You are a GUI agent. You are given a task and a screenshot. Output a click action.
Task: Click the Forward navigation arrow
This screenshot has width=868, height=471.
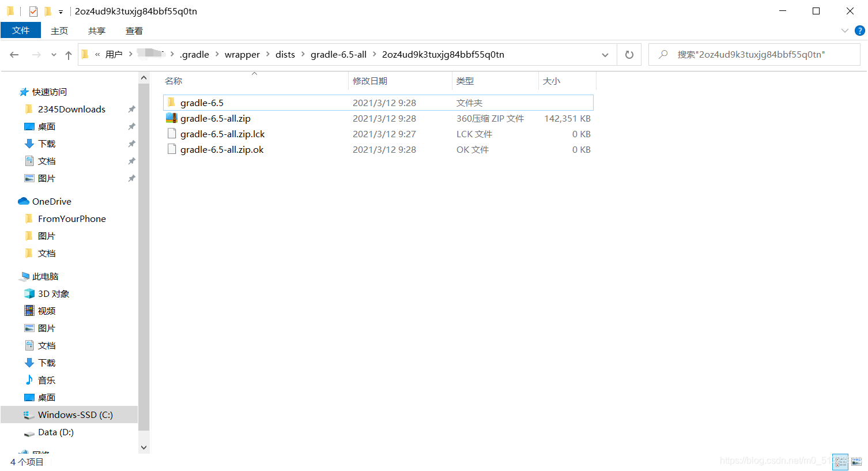point(36,55)
